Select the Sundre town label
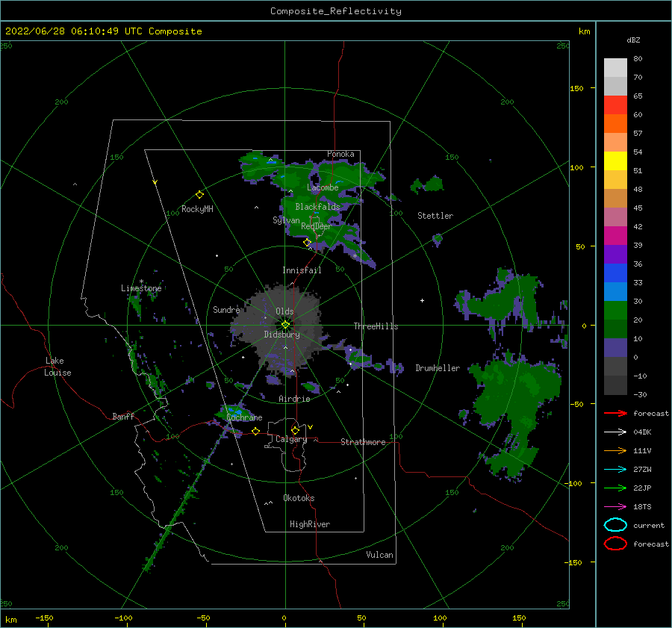Image resolution: width=672 pixels, height=628 pixels. [x=226, y=309]
